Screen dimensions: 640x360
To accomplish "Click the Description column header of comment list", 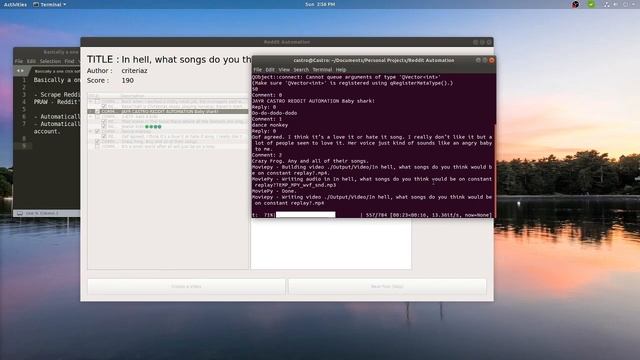I will [x=133, y=96].
